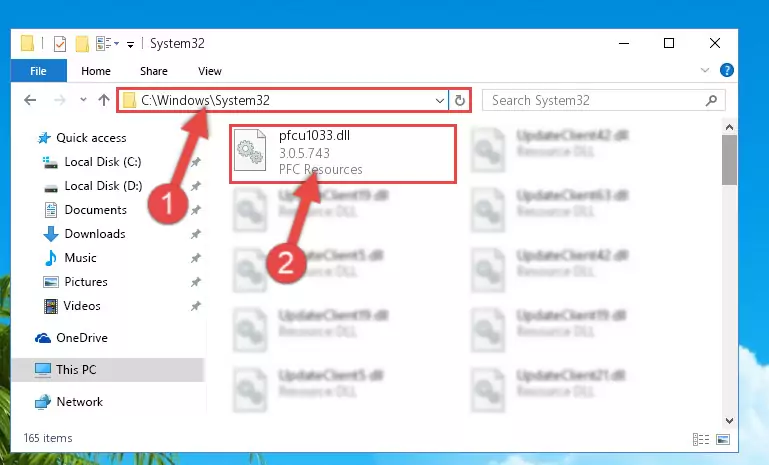769x465 pixels.
Task: Click the Properties checkmark icon in title bar
Action: tap(59, 44)
